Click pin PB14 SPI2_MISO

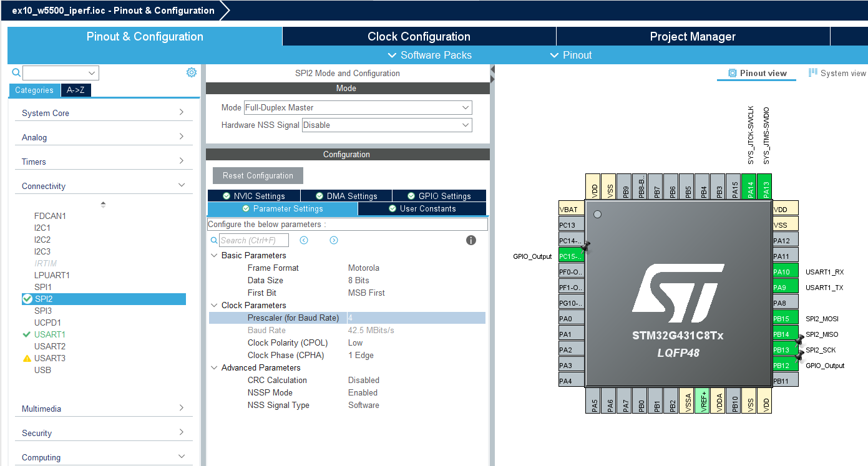pyautogui.click(x=786, y=334)
